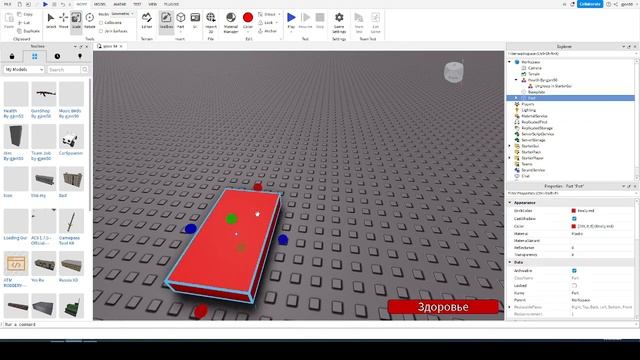The height and width of the screenshot is (360, 640).
Task: Choose the Select tool in the ribbon
Action: click(51, 21)
